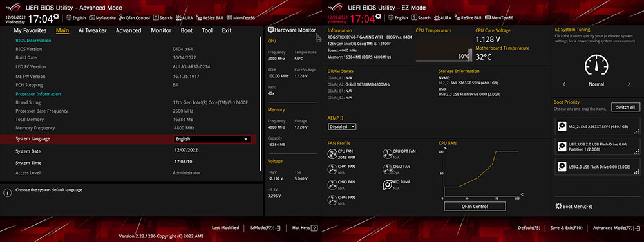Select the CHA4 FAN icon
644x242 pixels.
(x=332, y=200)
